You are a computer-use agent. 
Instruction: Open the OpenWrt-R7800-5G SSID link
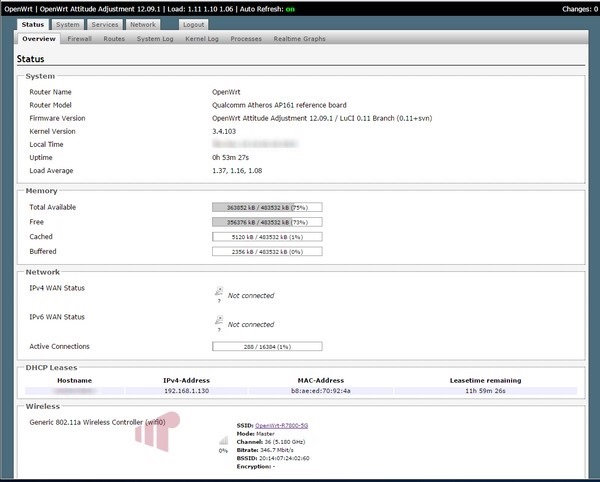(281, 425)
